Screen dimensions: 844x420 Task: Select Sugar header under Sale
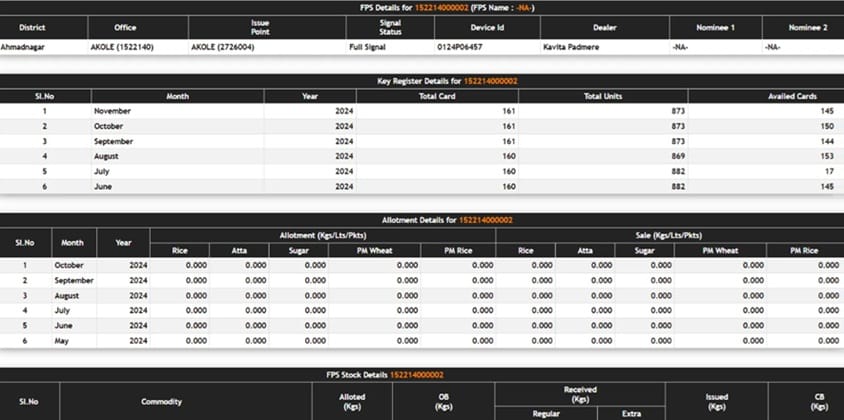point(644,250)
